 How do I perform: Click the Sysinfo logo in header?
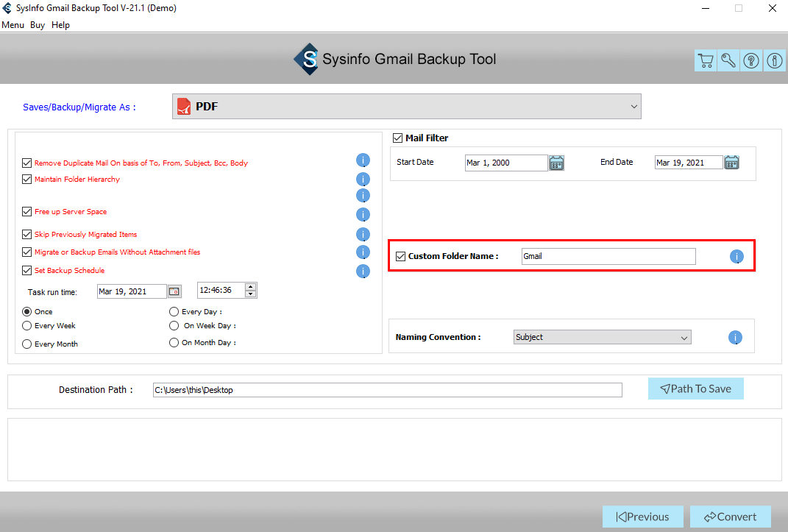click(x=307, y=60)
